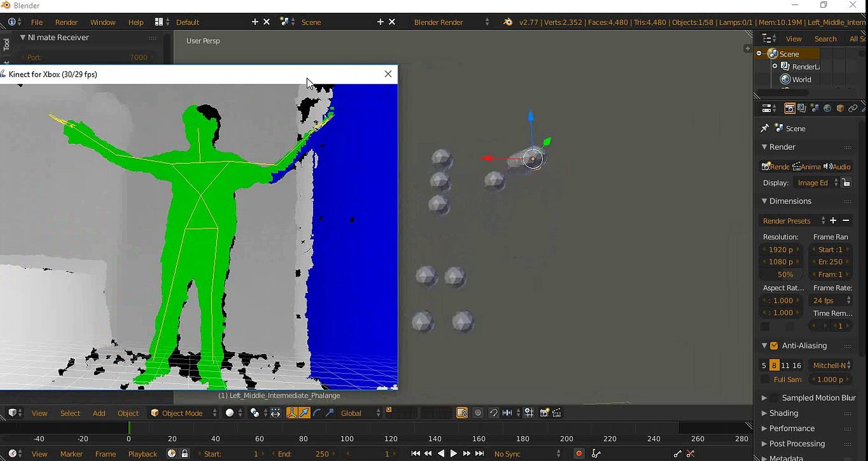
Task: Toggle Full Sample checkbox
Action: pos(765,379)
